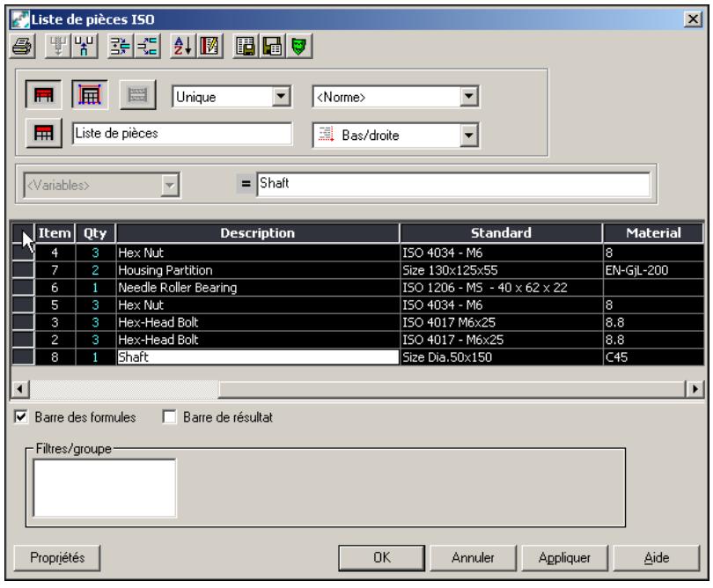
Task: Click the Shaft description cell being edited
Action: (x=257, y=357)
